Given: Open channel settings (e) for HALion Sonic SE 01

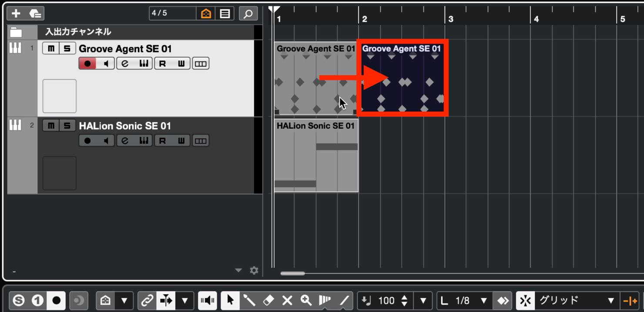Looking at the screenshot, I should click(125, 141).
